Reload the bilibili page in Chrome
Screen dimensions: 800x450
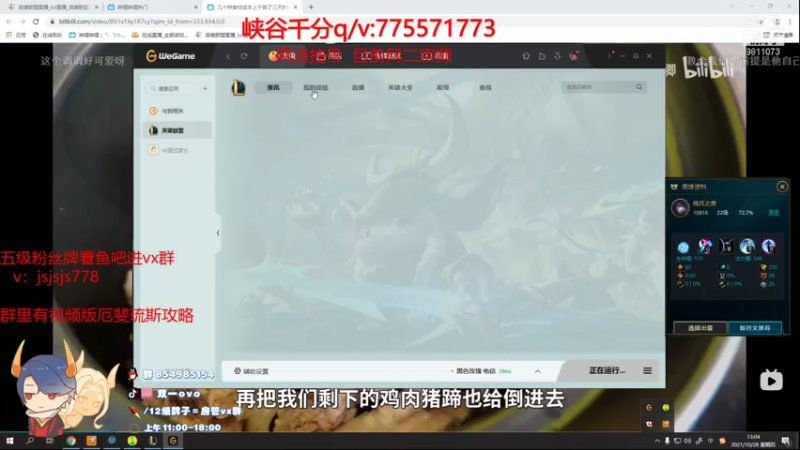point(36,21)
